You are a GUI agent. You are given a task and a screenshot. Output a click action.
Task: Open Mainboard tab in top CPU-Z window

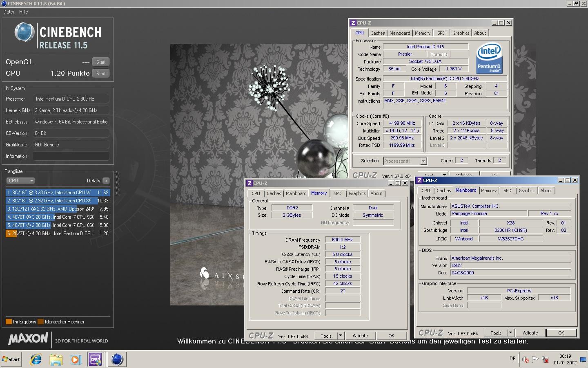[x=400, y=34]
